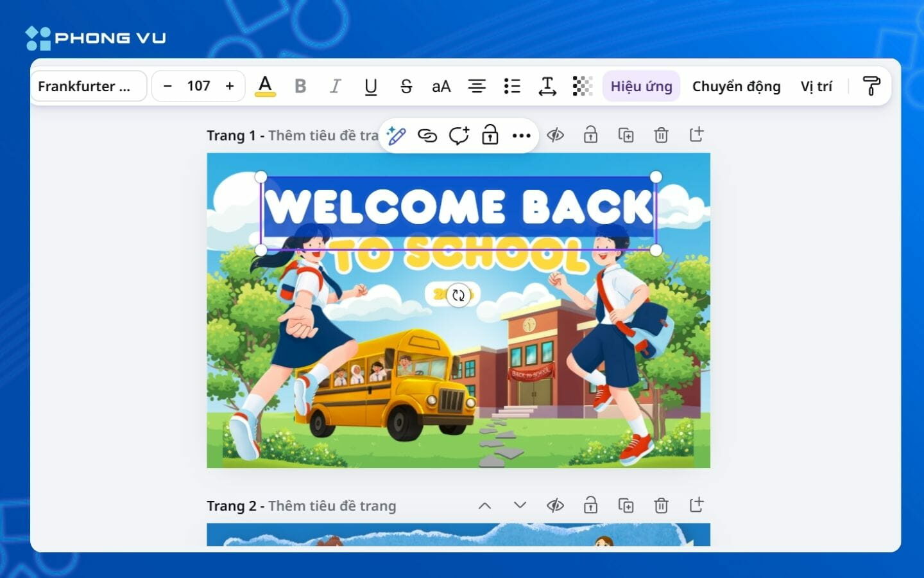The image size is (924, 578).
Task: Delete page Trang 1
Action: point(661,135)
